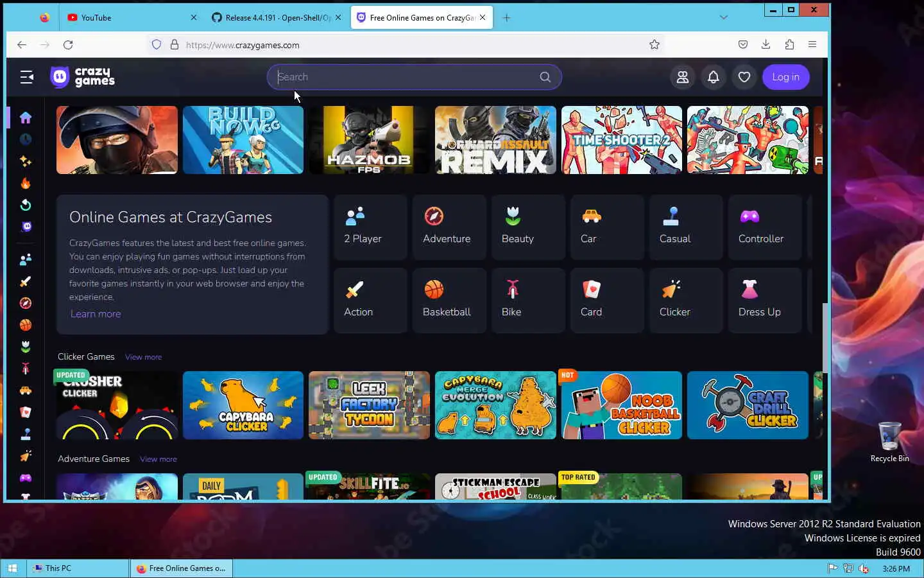Open Adventure compass icon in sidebar
The image size is (924, 578).
[x=26, y=303]
